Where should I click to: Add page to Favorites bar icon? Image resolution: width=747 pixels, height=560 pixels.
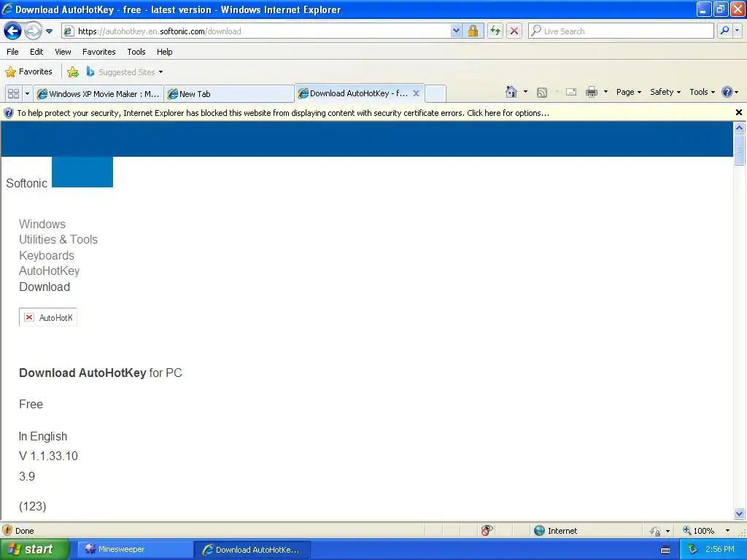point(73,72)
